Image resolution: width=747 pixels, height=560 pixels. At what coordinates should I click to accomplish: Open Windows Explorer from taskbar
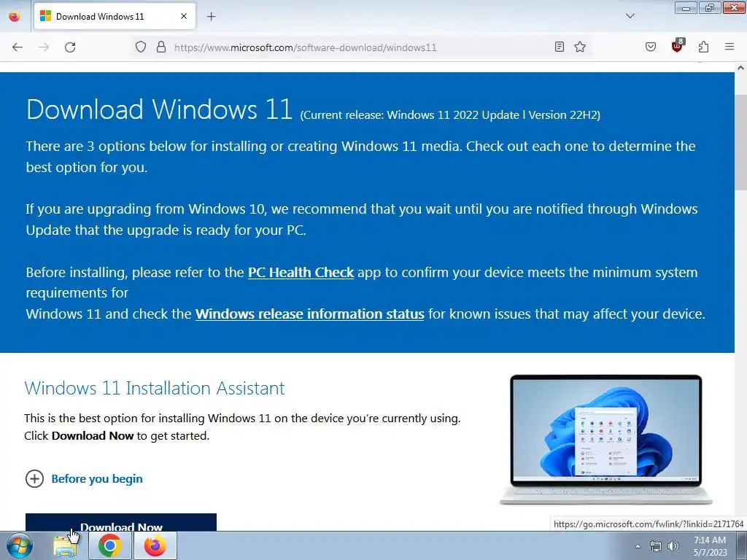tap(65, 546)
